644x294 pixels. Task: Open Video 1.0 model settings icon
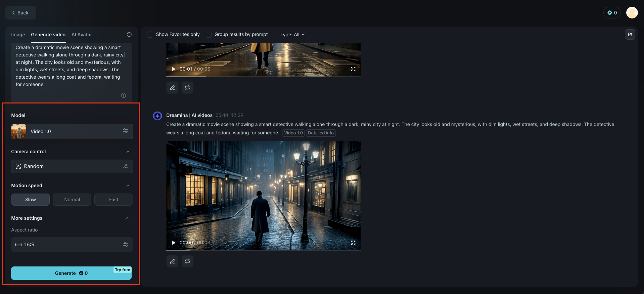click(125, 131)
